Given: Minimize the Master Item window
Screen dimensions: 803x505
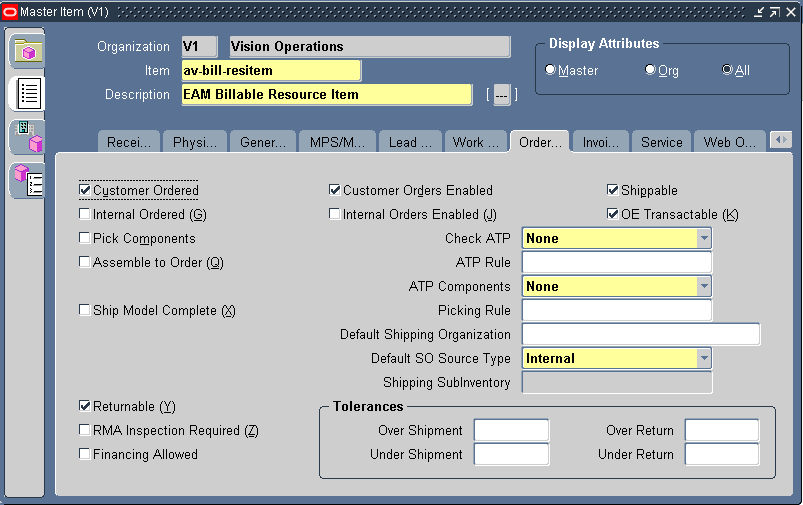Looking at the screenshot, I should (759, 12).
